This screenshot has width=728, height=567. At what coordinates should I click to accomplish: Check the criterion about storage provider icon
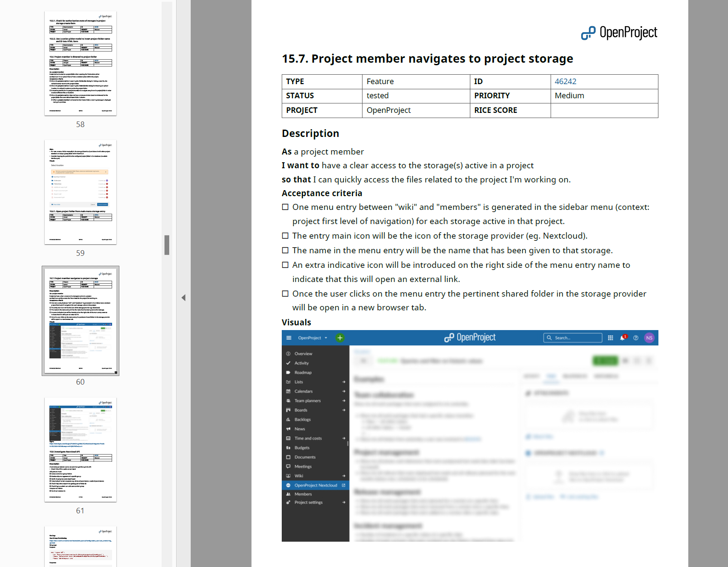285,236
